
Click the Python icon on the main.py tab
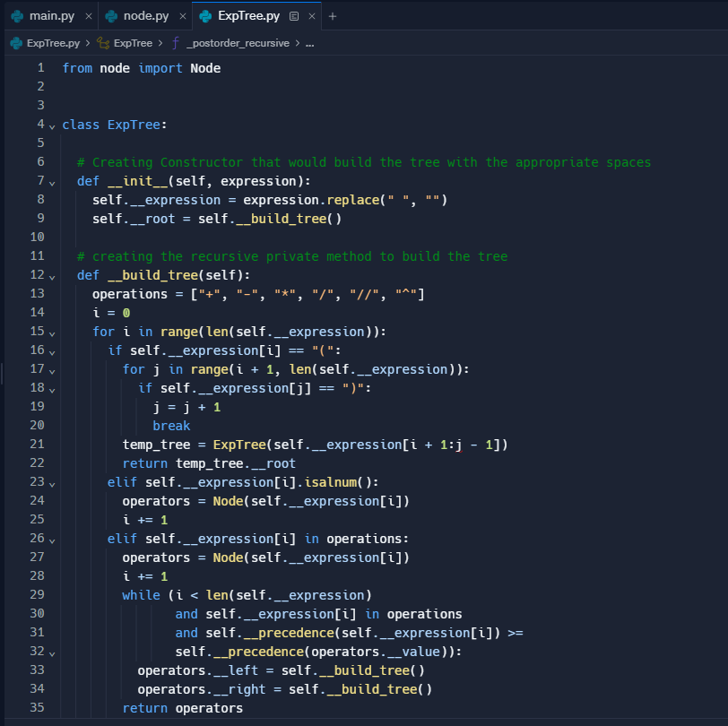point(14,15)
